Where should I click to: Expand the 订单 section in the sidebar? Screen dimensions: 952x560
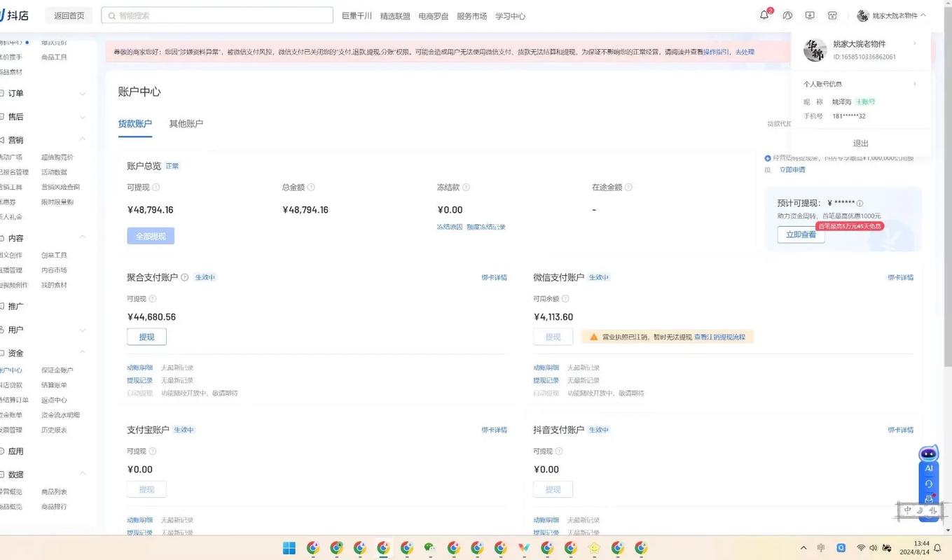click(x=82, y=94)
